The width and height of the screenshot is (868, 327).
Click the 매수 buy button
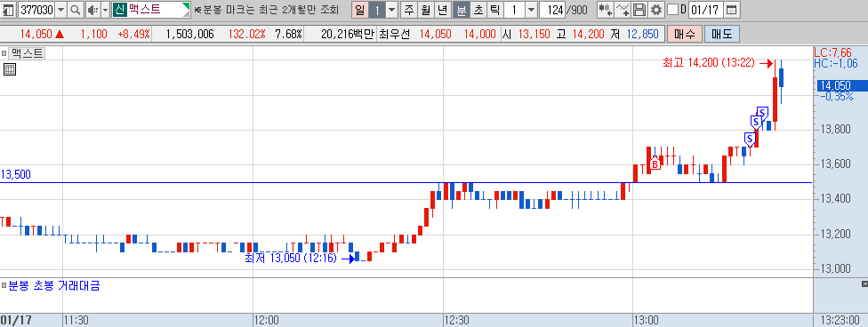click(x=684, y=35)
